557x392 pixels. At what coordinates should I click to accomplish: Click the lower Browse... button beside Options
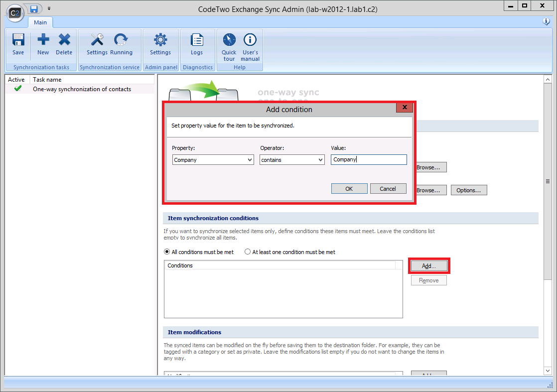[431, 190]
